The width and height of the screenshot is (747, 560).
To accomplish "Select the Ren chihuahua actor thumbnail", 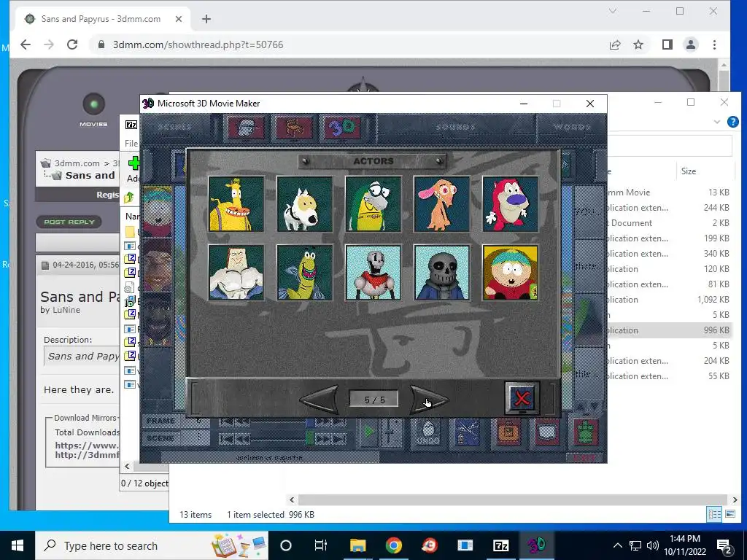I will 441,204.
